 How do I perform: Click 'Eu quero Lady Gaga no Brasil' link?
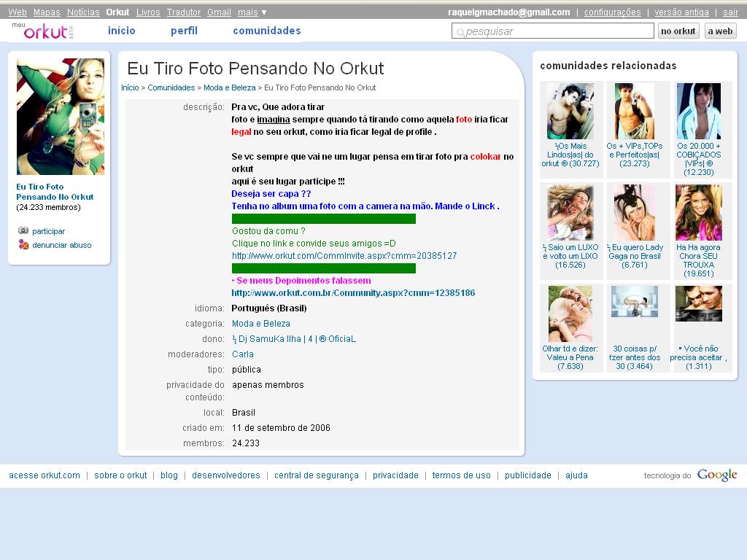(635, 256)
